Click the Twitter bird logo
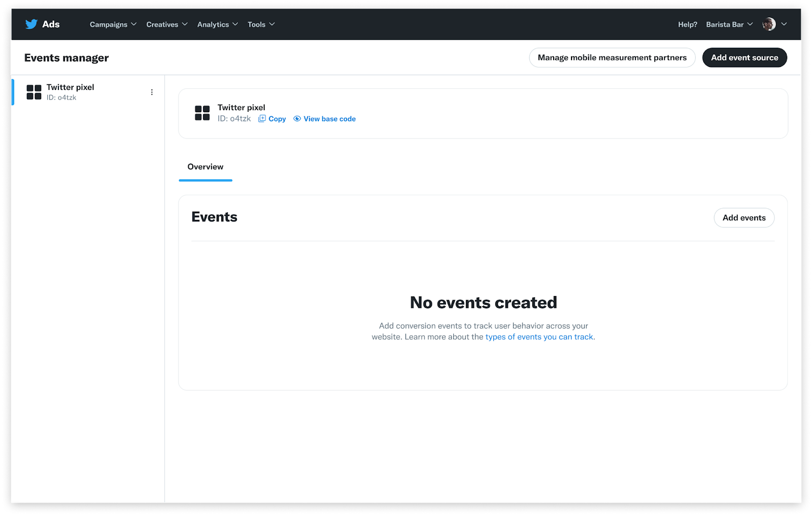Image resolution: width=812 pixels, height=520 pixels. pyautogui.click(x=30, y=24)
